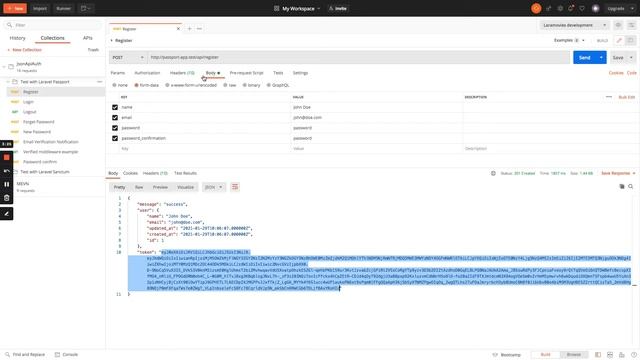Select the none body type radio
Screen dimensions: 640x360
[x=114, y=85]
